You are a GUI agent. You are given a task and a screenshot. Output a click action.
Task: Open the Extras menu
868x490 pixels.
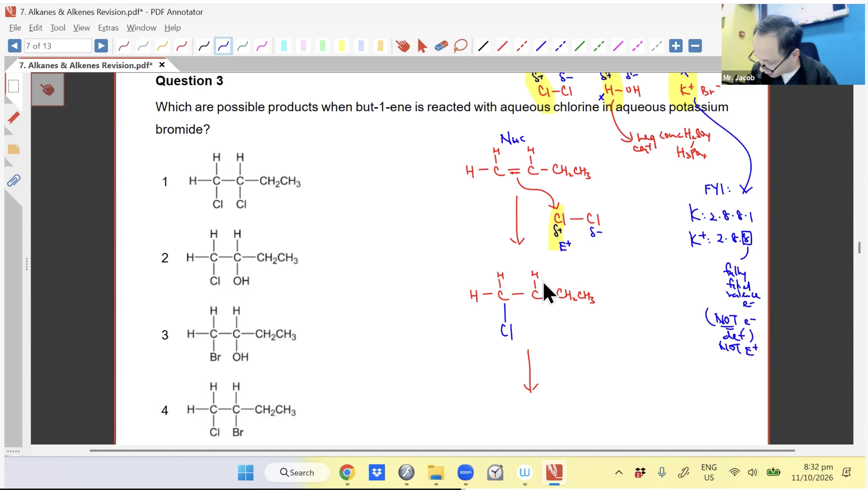(x=108, y=28)
